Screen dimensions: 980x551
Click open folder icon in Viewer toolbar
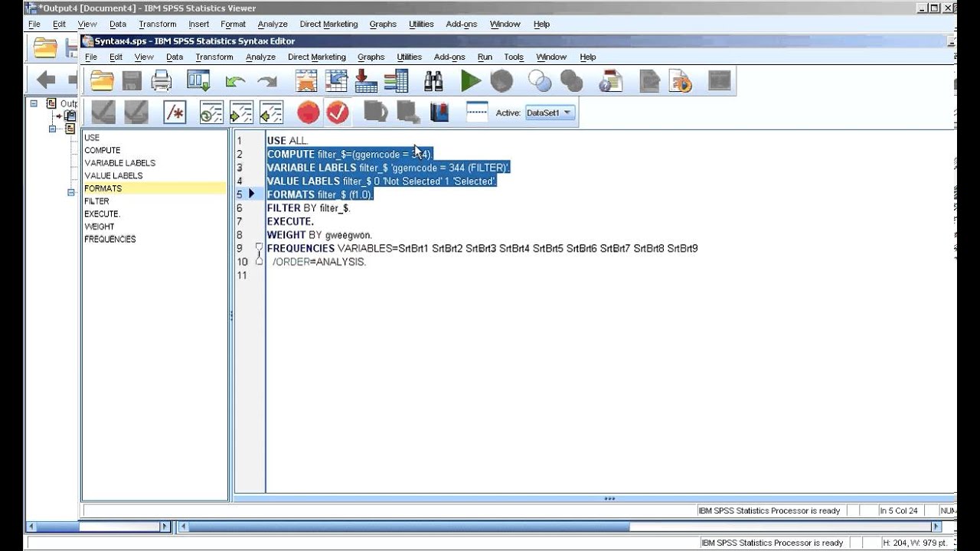[46, 48]
